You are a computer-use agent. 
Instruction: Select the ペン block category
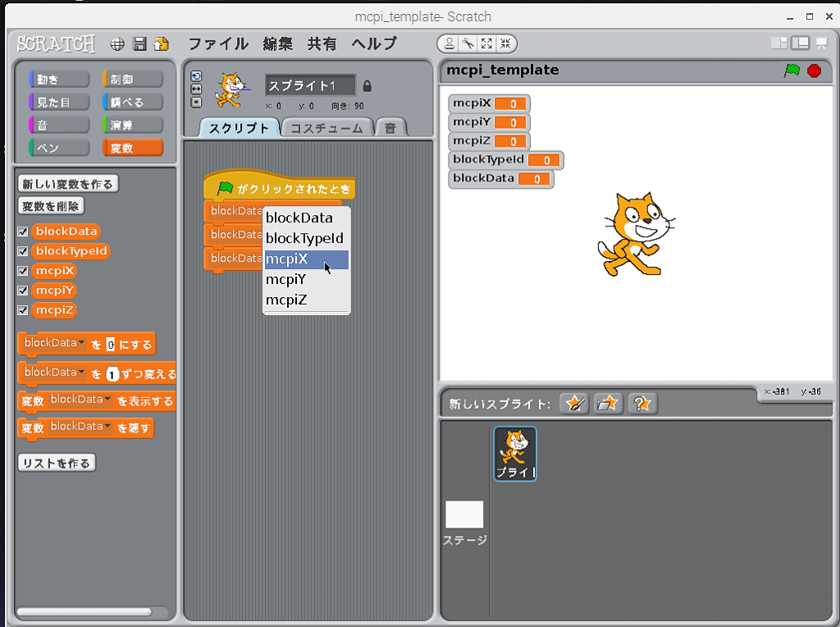tap(59, 148)
